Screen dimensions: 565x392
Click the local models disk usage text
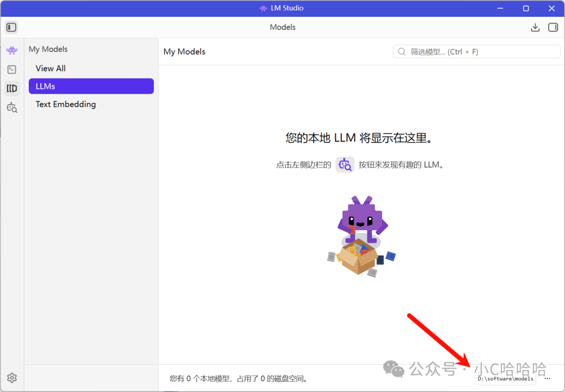(x=239, y=379)
